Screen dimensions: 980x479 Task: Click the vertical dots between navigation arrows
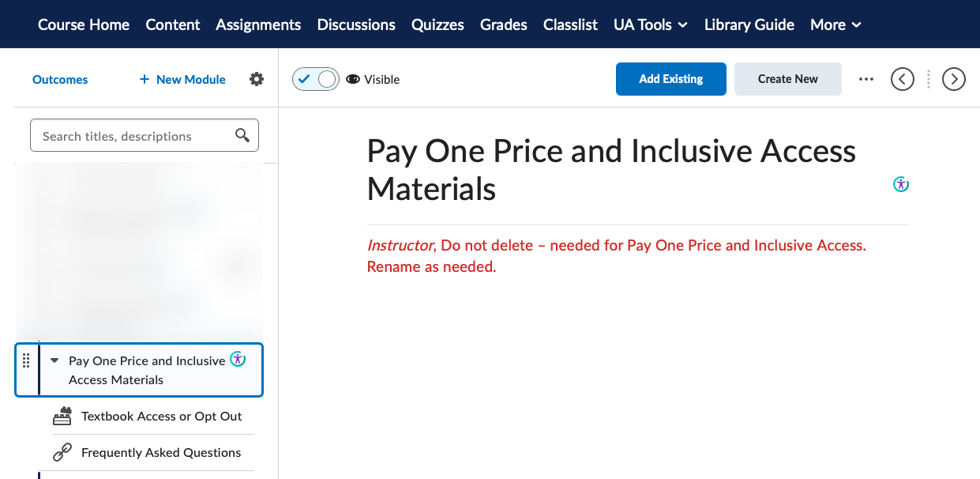pyautogui.click(x=929, y=79)
